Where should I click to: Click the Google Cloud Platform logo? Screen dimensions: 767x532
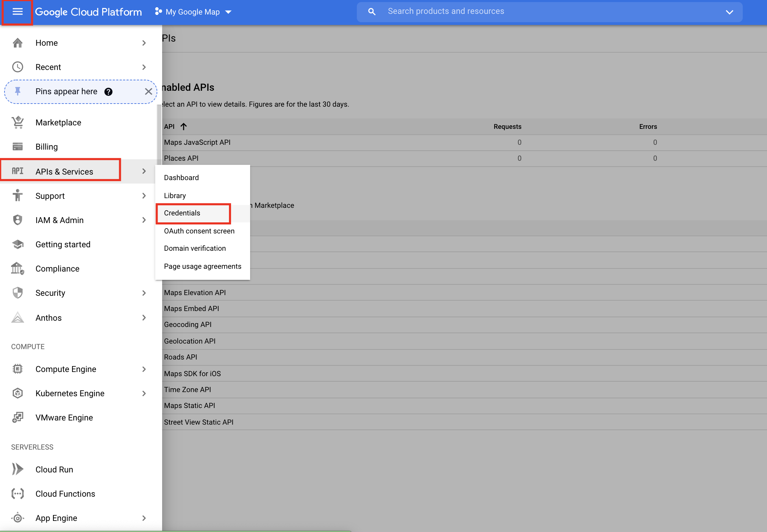(x=88, y=12)
